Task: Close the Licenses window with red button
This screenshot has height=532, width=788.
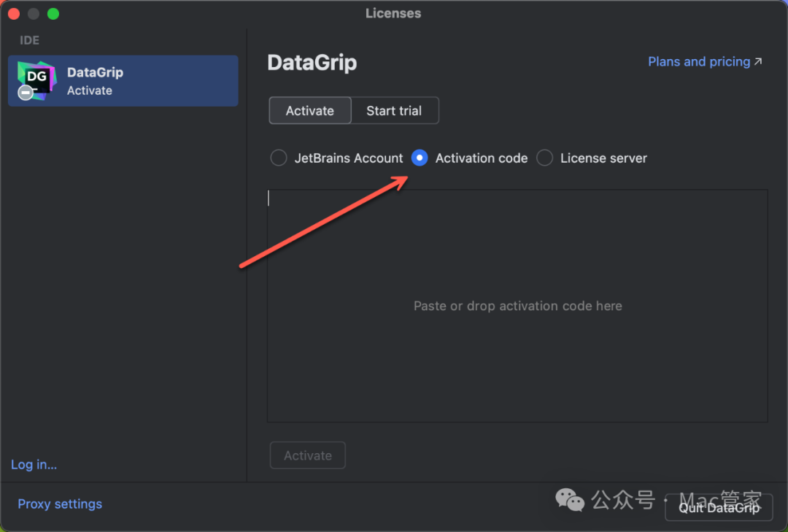Action: pos(14,14)
